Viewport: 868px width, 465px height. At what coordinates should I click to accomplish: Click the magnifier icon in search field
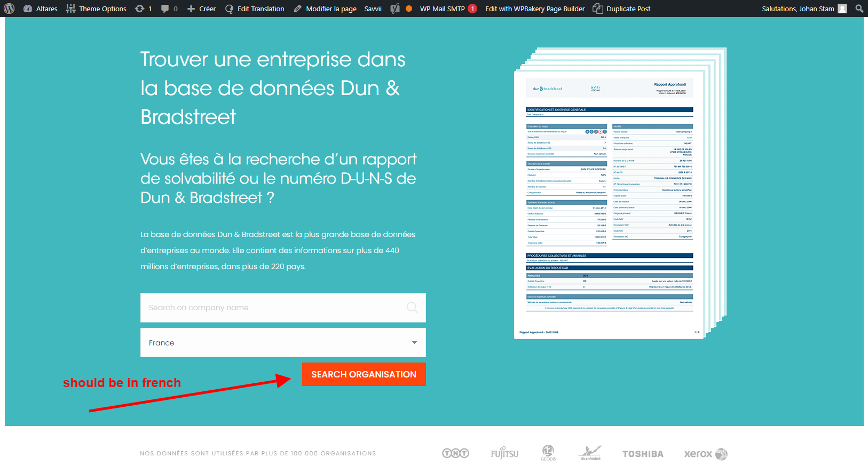coord(412,308)
